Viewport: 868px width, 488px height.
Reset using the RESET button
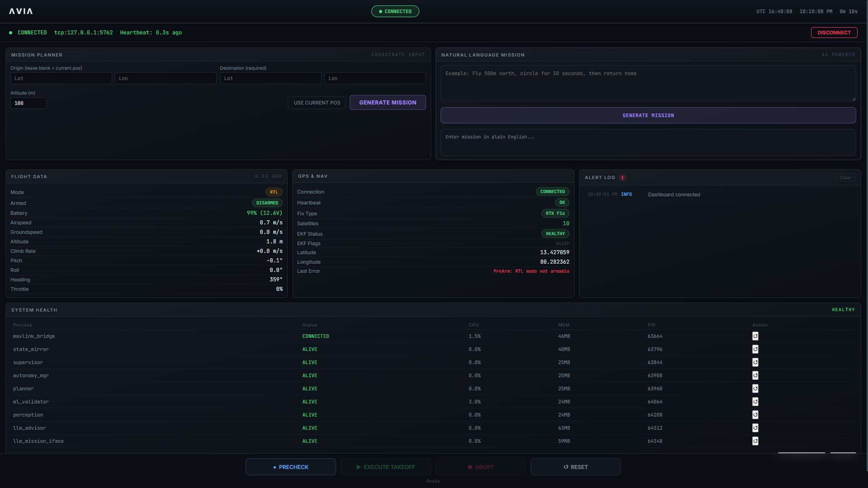coord(575,467)
